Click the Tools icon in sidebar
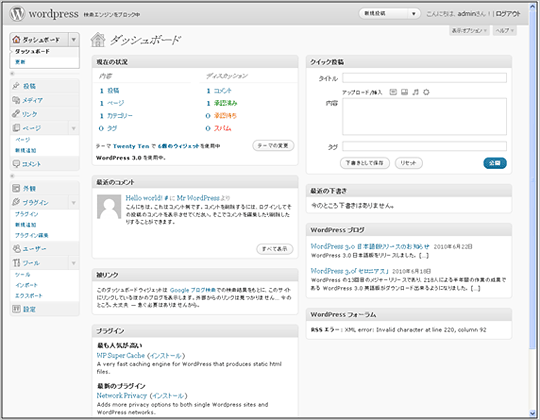 tap(16, 263)
